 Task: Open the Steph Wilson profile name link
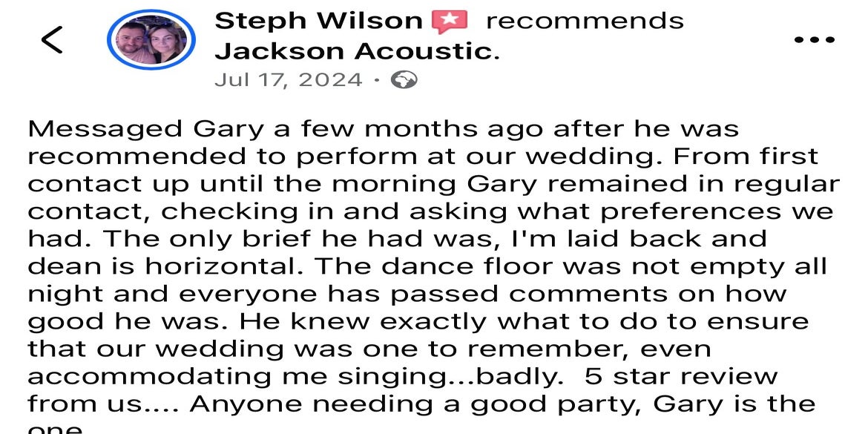[x=318, y=21]
